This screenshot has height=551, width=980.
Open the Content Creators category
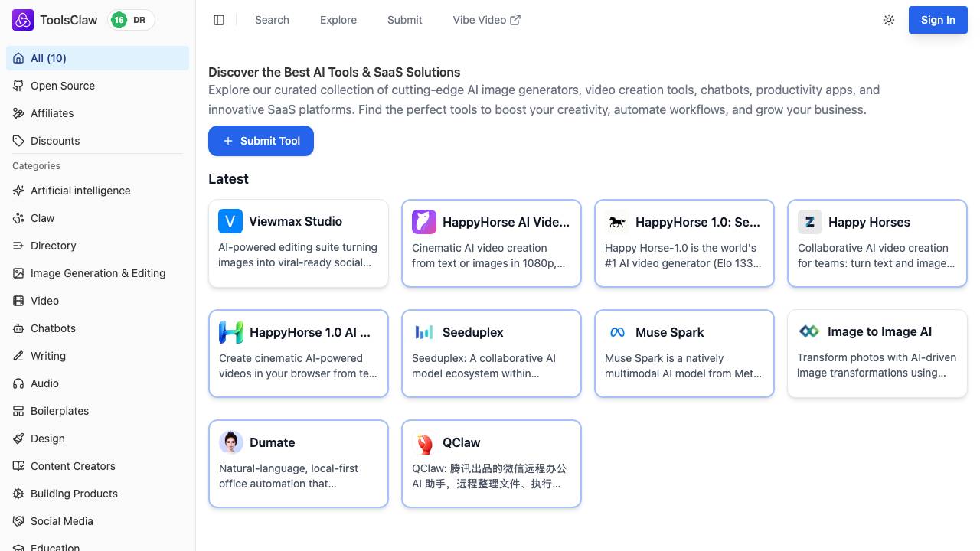[x=97, y=466]
